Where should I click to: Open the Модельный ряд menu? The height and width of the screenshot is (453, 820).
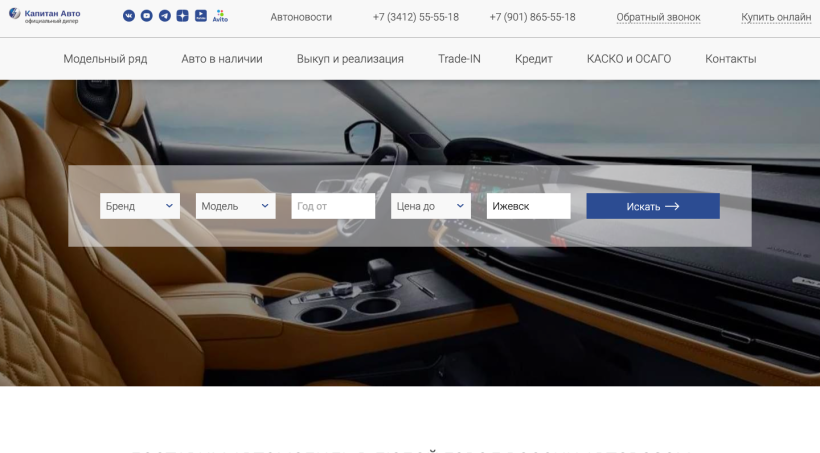tap(105, 59)
